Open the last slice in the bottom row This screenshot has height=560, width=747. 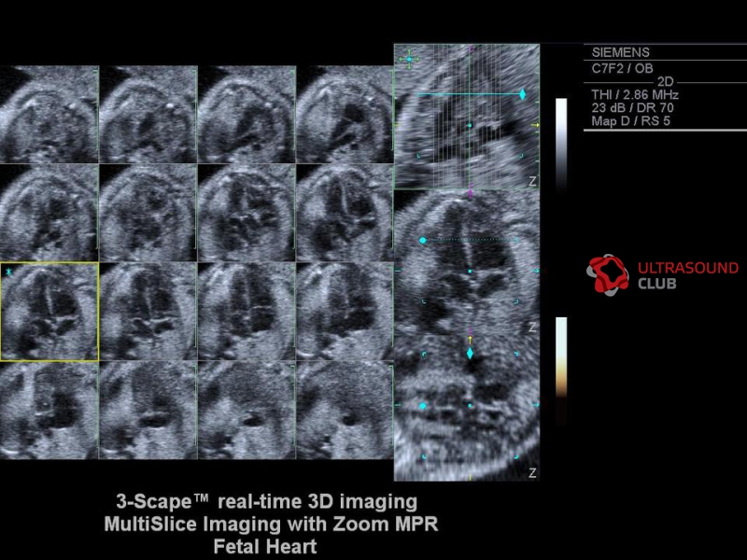tap(345, 411)
